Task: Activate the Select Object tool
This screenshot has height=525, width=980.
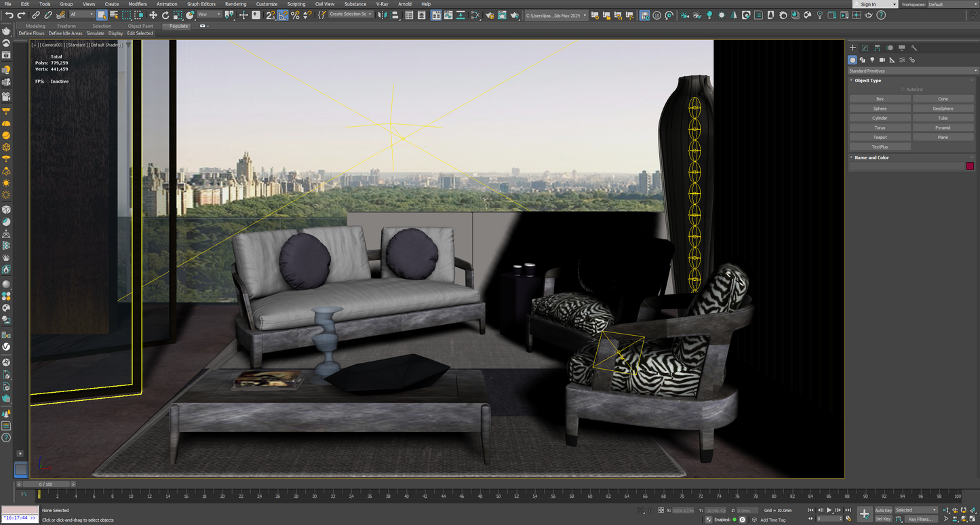Action: 102,15
